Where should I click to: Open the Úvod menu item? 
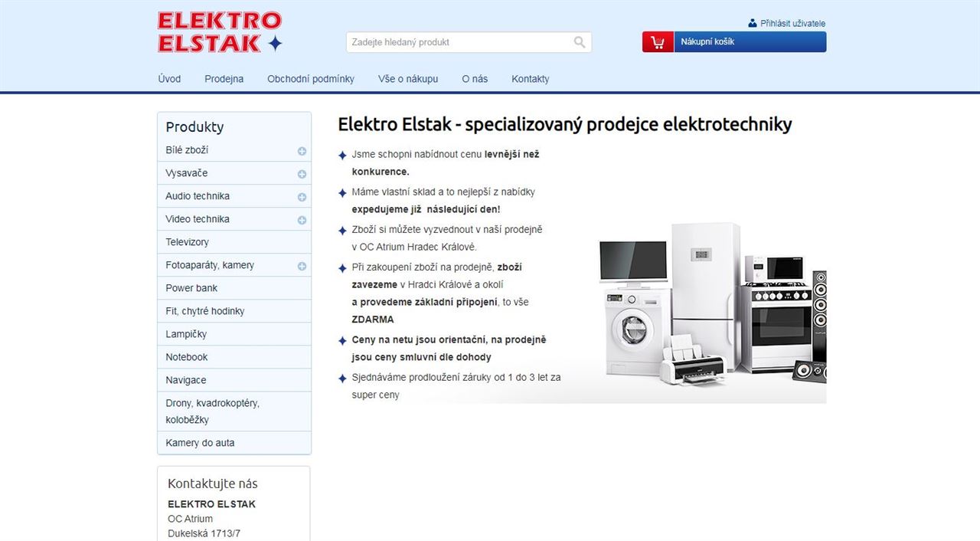coord(169,79)
